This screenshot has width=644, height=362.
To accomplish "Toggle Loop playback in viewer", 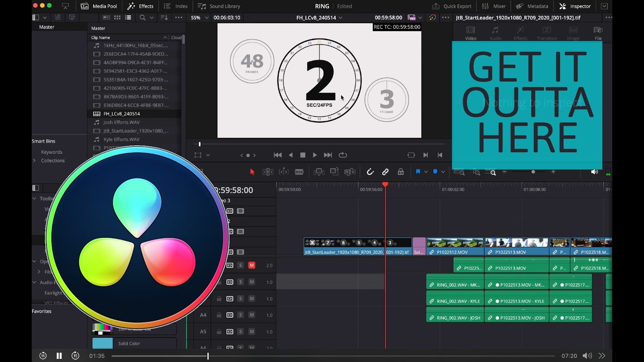I will pyautogui.click(x=343, y=155).
